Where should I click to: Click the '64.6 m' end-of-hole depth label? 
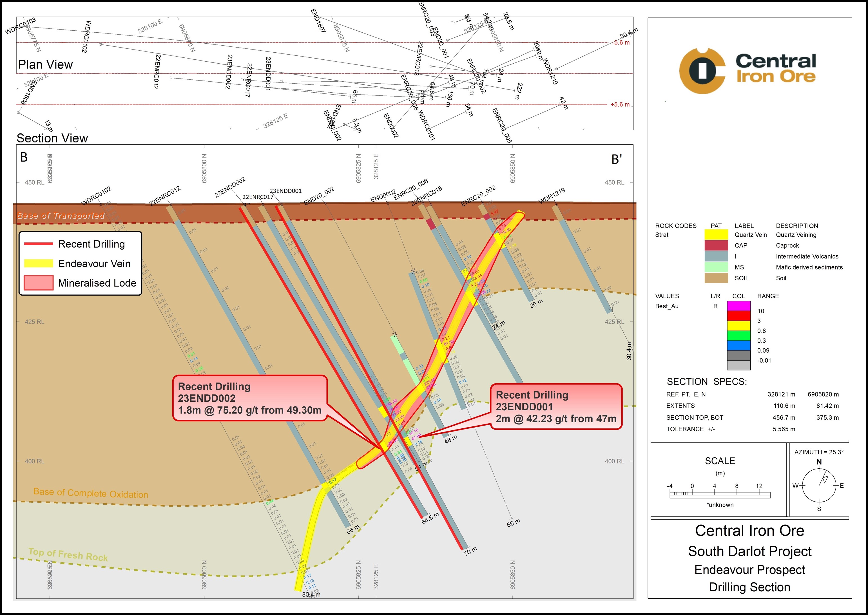[430, 518]
